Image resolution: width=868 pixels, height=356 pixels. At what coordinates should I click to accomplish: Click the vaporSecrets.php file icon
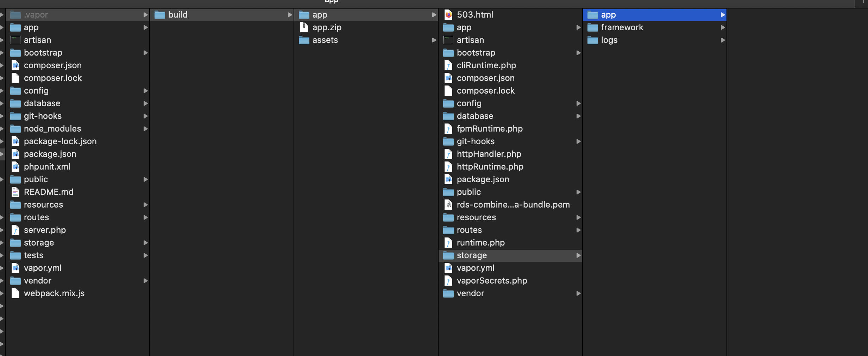point(448,281)
